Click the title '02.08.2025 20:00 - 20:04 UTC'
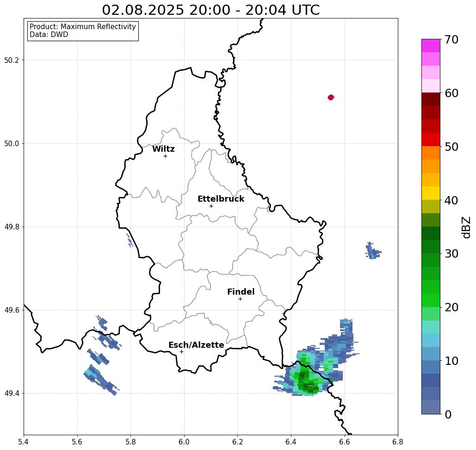 pyautogui.click(x=210, y=10)
